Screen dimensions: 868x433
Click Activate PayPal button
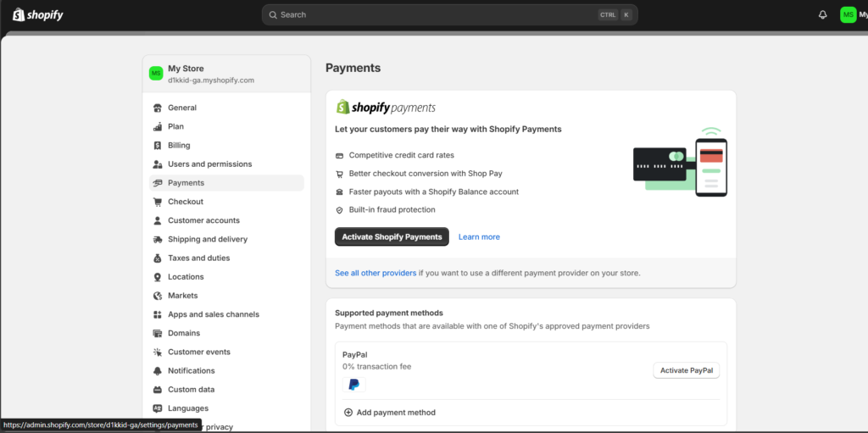(687, 370)
